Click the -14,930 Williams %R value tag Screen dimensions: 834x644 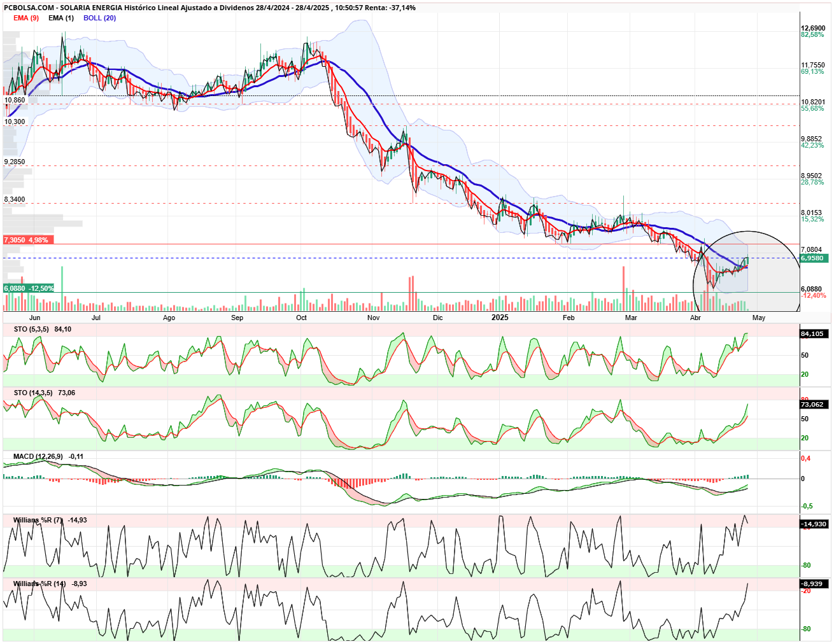[x=814, y=524]
